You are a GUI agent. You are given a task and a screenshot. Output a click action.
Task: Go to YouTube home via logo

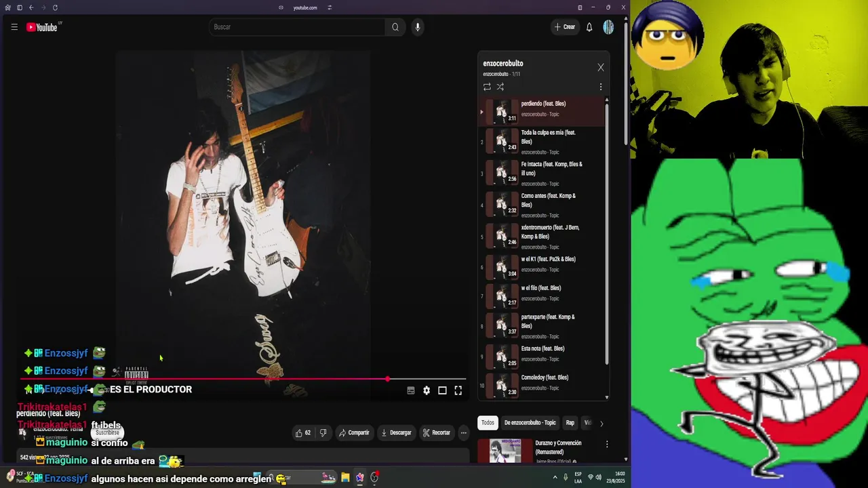[x=42, y=27]
